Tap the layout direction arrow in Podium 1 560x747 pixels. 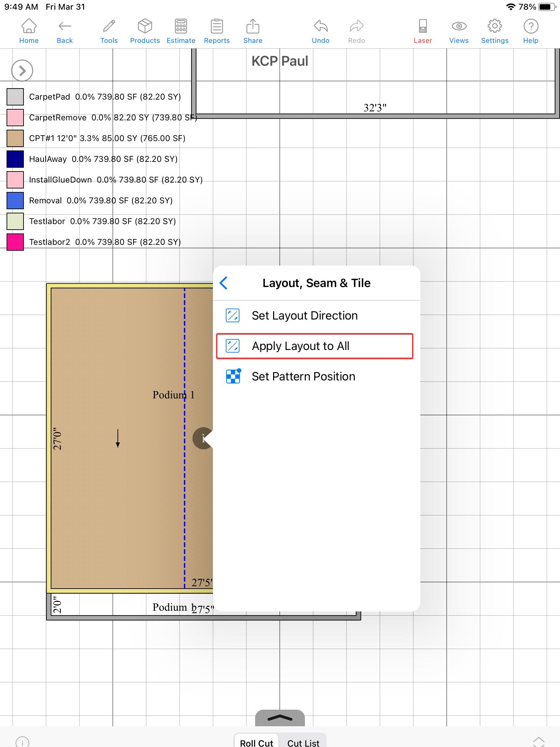118,439
